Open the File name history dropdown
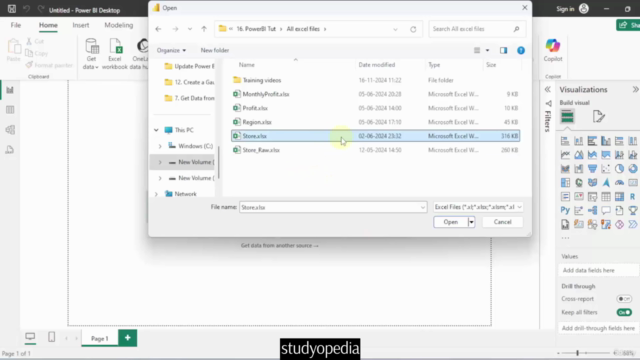Screen dimensions: 640x360 coord(422,207)
